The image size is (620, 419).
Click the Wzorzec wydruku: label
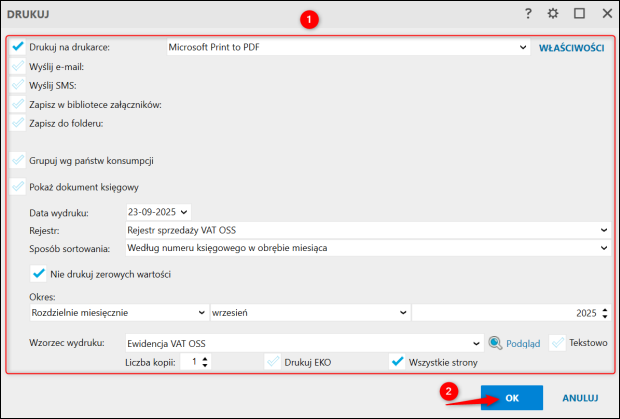tap(67, 343)
